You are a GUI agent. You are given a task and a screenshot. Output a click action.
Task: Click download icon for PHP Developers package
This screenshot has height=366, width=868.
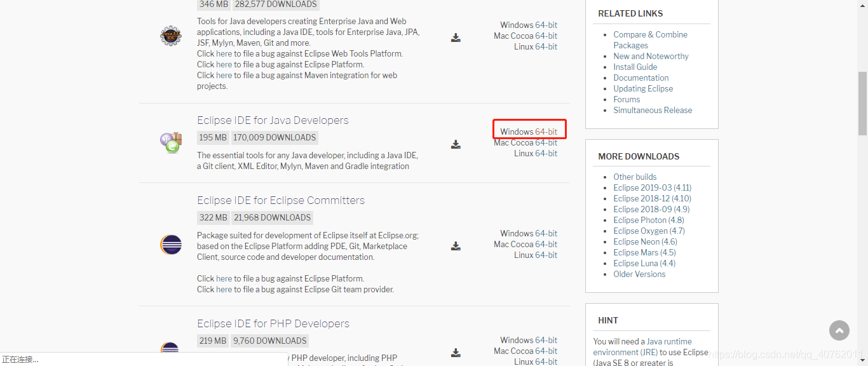[x=456, y=353]
